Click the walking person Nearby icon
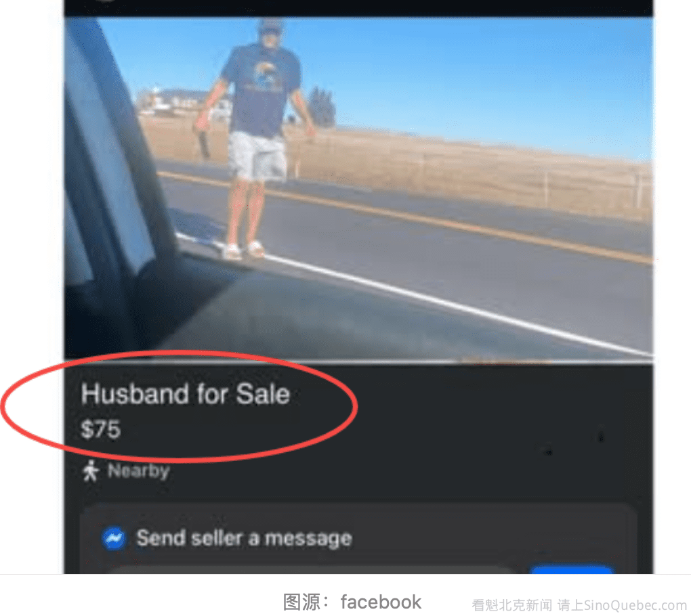691x616 pixels. [x=91, y=470]
